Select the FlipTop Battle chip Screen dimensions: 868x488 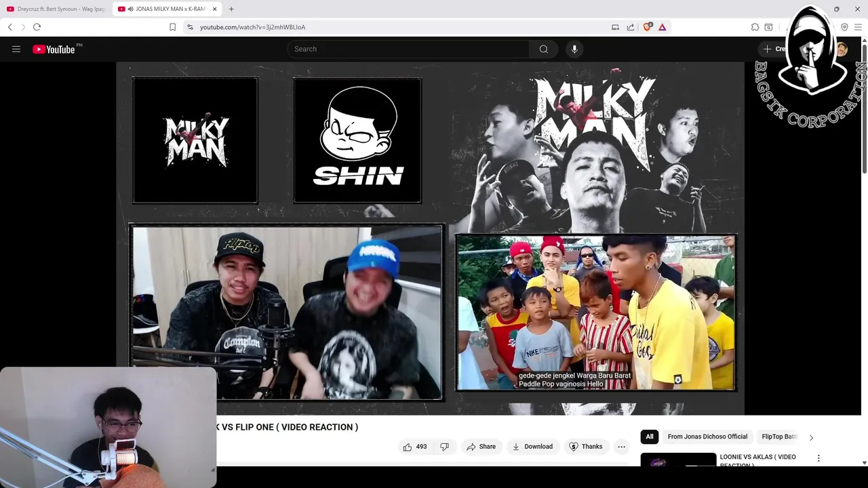[x=780, y=436]
